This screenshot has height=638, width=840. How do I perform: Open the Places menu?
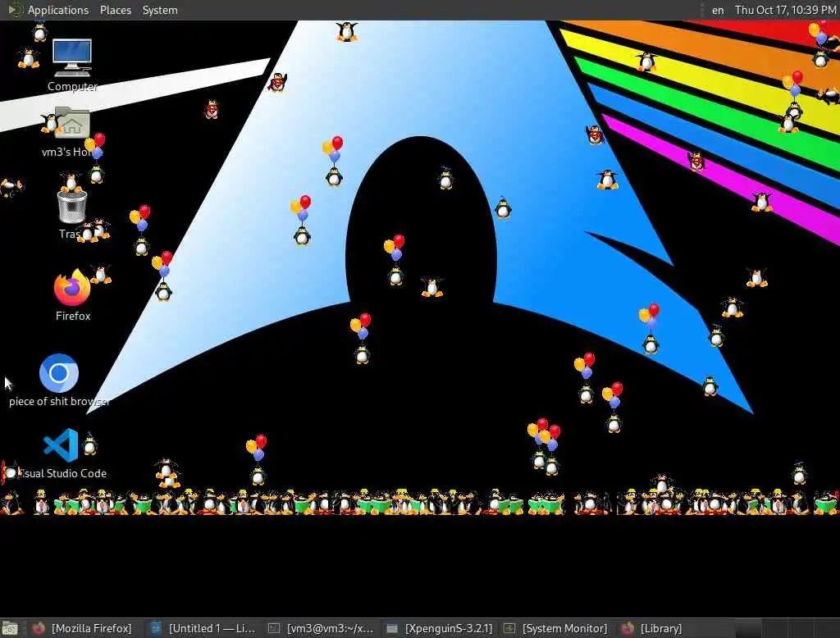tap(115, 10)
